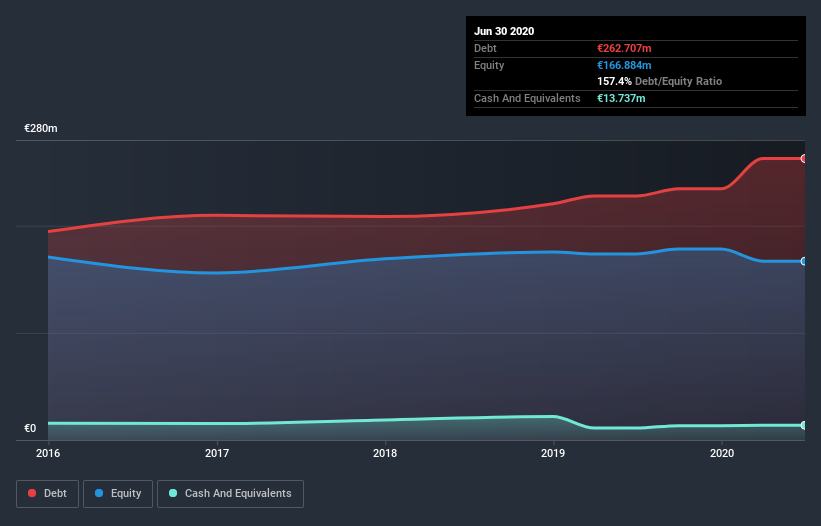This screenshot has height=526, width=821.
Task: Click the 2016 x-axis label
Action: 48,453
